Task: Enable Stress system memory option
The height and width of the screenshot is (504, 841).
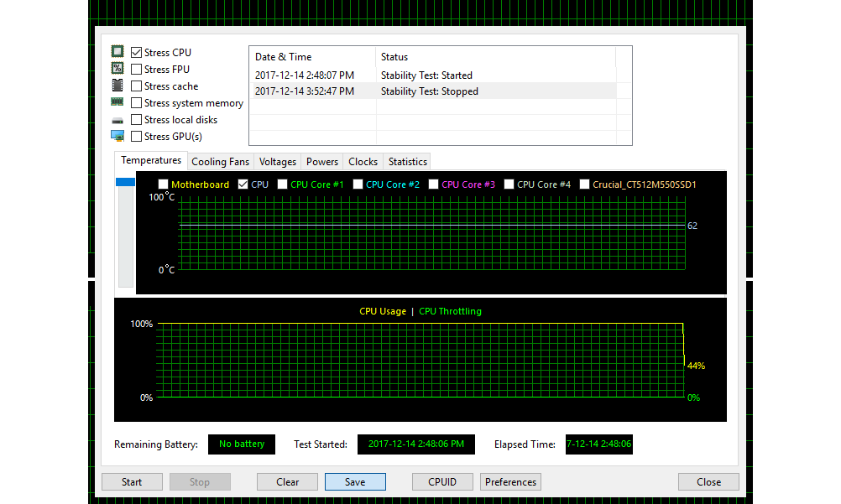Action: pyautogui.click(x=137, y=103)
